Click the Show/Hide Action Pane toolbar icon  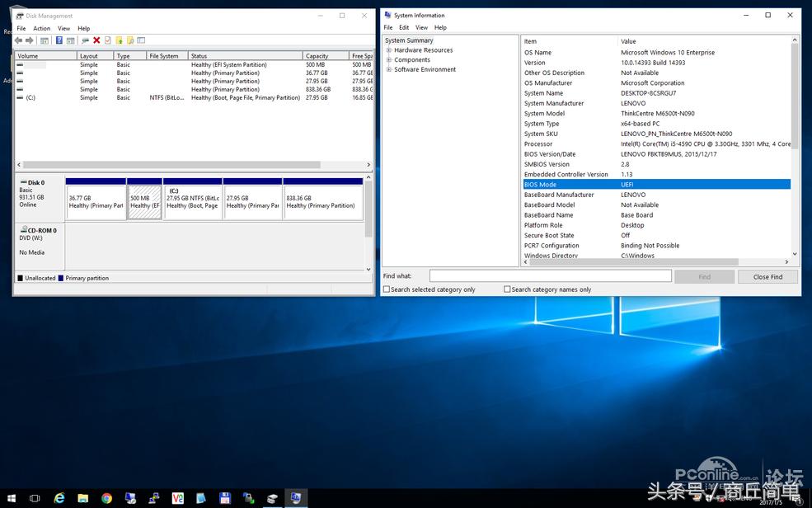(71, 39)
